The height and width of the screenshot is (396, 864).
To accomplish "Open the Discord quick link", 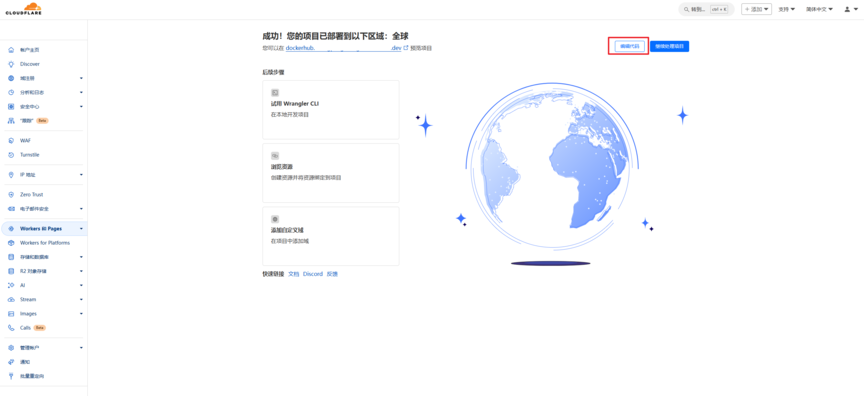I will point(312,274).
